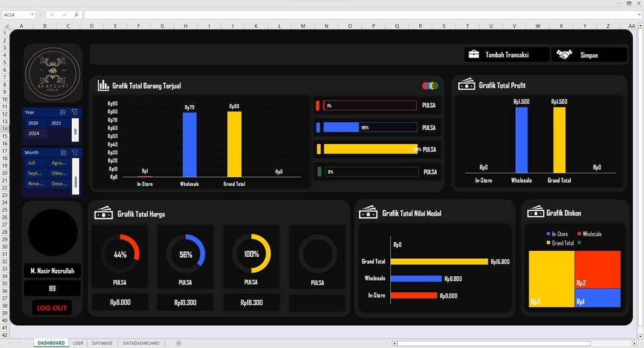Click the briefcase icon beside Tambah Transaksi
644x348 pixels.
474,54
